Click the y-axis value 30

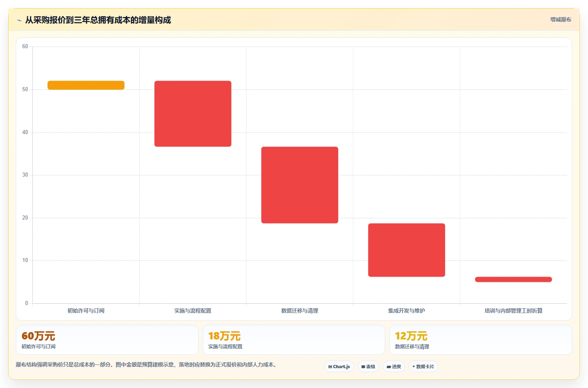pyautogui.click(x=25, y=175)
